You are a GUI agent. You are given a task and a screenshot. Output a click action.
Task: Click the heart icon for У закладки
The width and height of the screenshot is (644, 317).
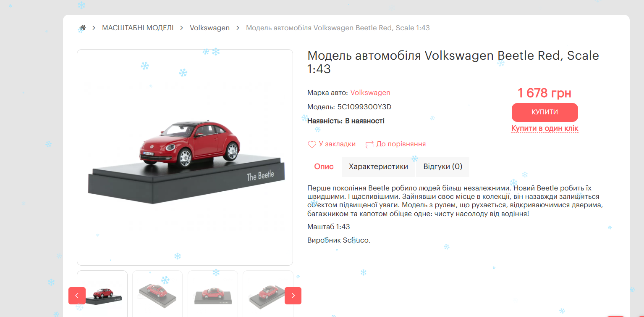(x=312, y=144)
